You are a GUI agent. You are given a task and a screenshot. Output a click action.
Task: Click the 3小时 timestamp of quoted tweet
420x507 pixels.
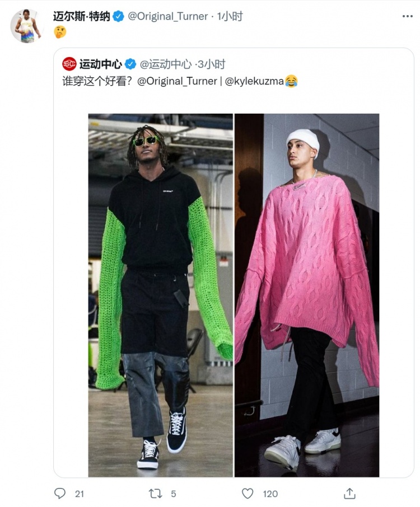(212, 64)
